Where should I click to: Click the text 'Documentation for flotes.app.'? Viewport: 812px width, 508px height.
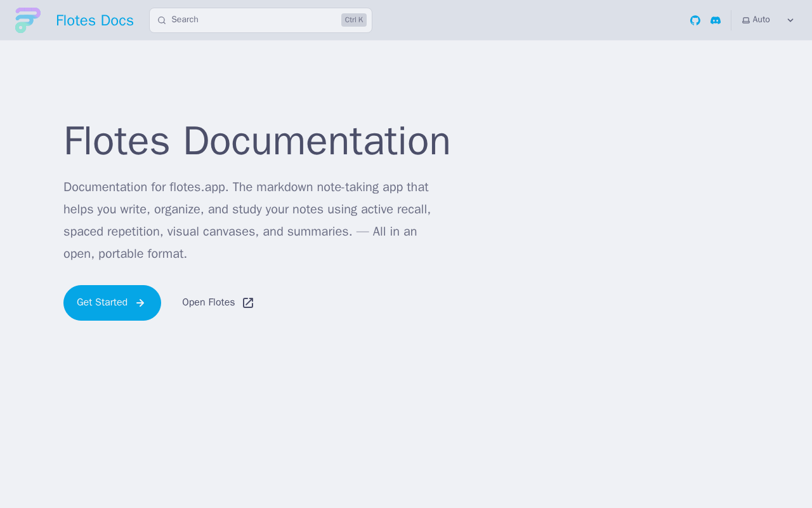click(146, 187)
